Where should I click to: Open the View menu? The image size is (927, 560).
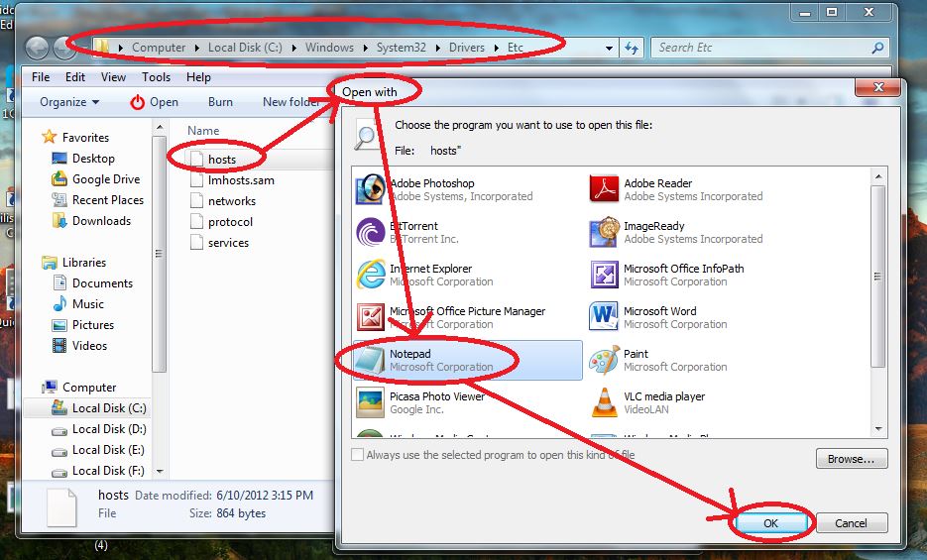pyautogui.click(x=113, y=76)
